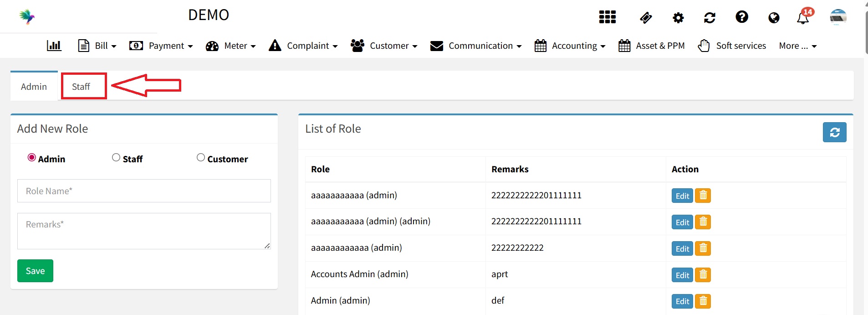Delete the Accounts Admin role

click(703, 275)
